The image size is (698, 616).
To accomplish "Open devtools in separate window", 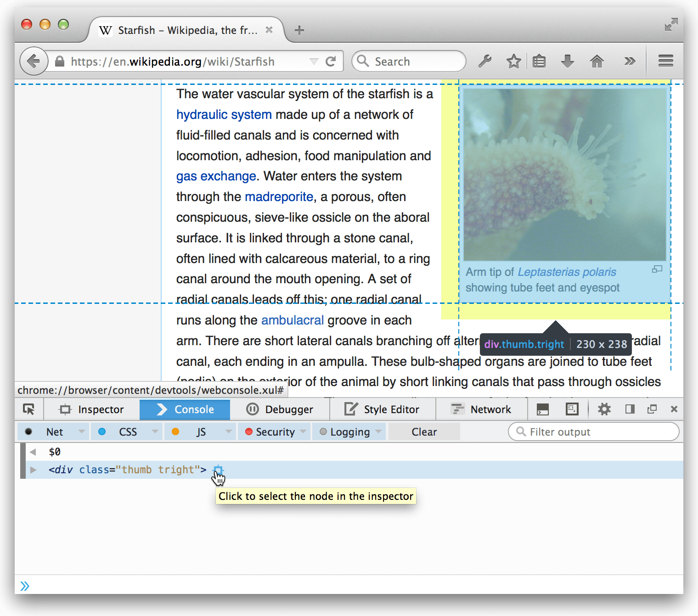I will 652,409.
